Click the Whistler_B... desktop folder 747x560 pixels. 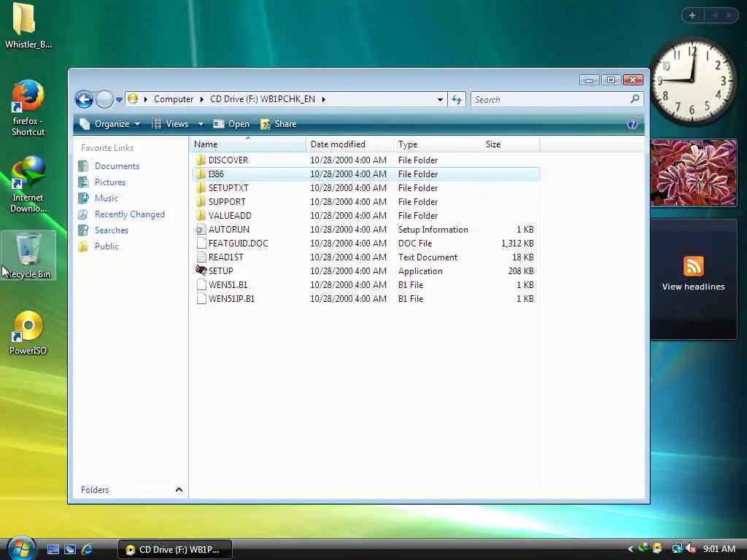(x=28, y=26)
